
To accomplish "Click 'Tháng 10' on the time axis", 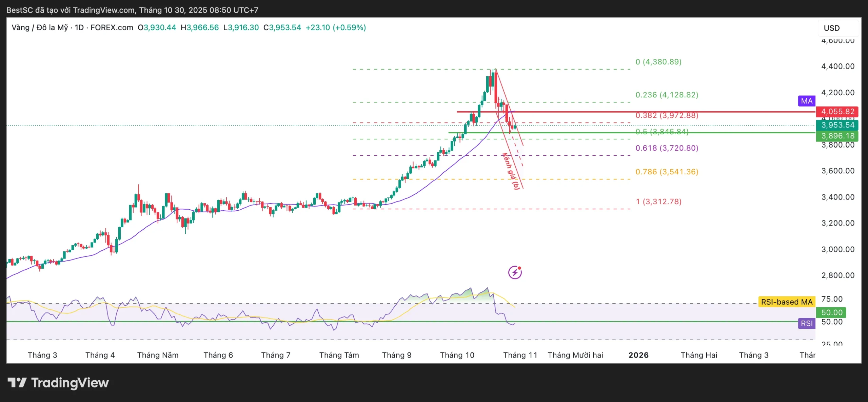I will (x=457, y=355).
